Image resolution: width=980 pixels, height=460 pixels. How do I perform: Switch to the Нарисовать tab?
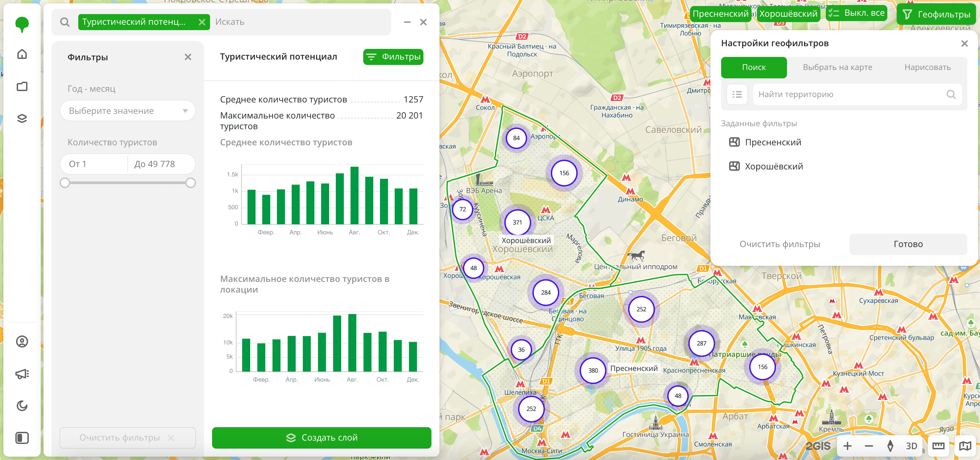tap(927, 67)
